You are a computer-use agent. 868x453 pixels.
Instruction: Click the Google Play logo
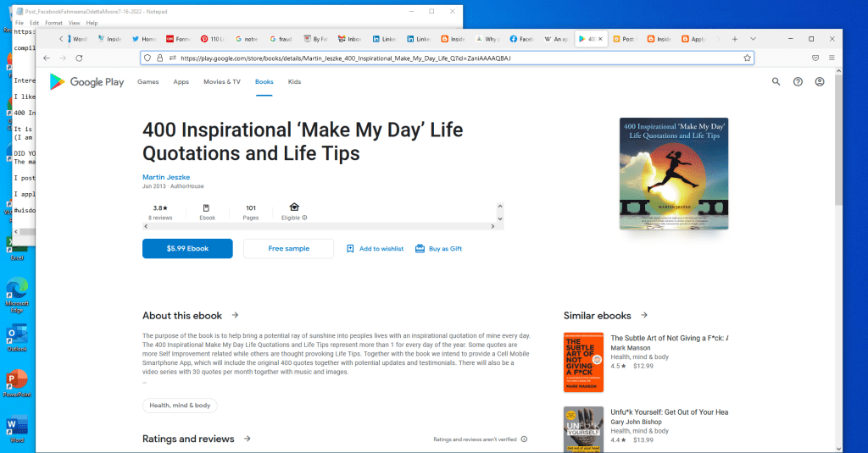click(87, 82)
